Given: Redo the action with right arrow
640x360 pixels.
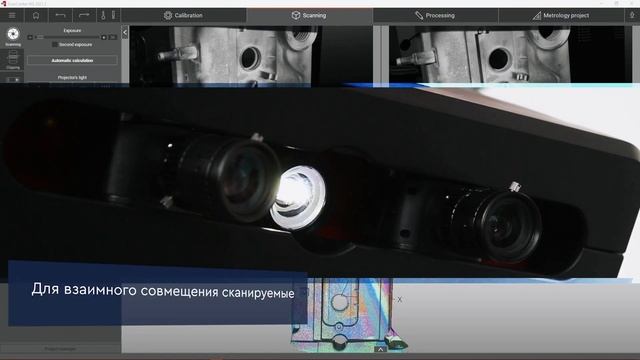Looking at the screenshot, I should point(84,16).
